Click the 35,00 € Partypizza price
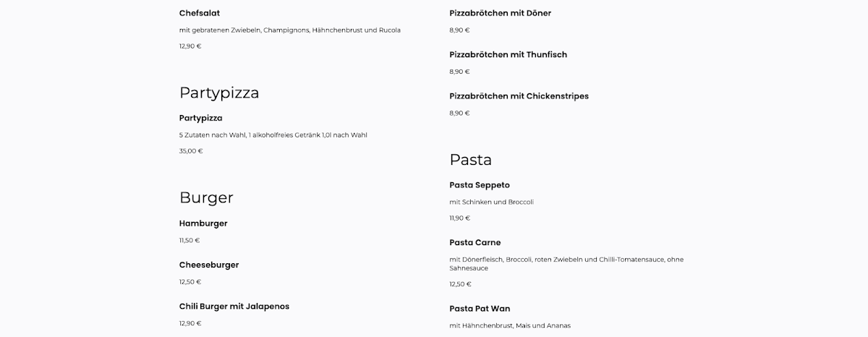868x337 pixels. point(191,151)
